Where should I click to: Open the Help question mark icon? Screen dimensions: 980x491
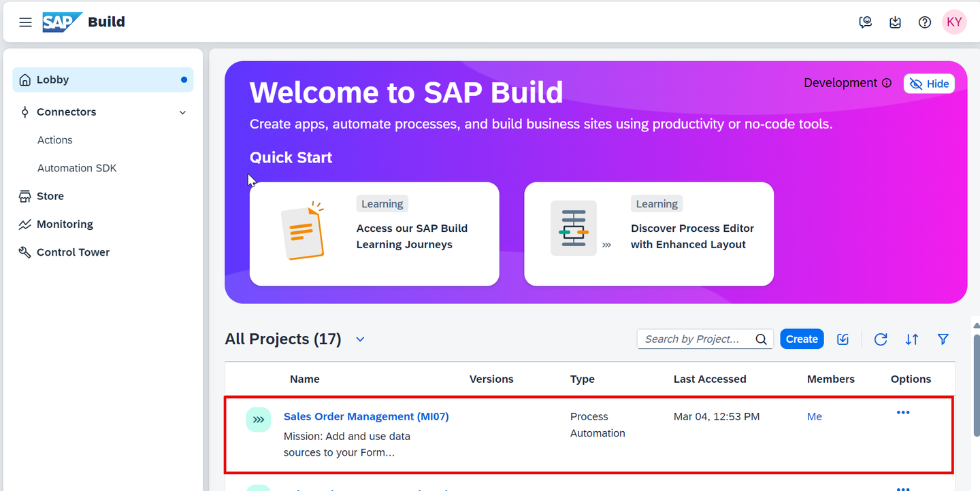[924, 22]
